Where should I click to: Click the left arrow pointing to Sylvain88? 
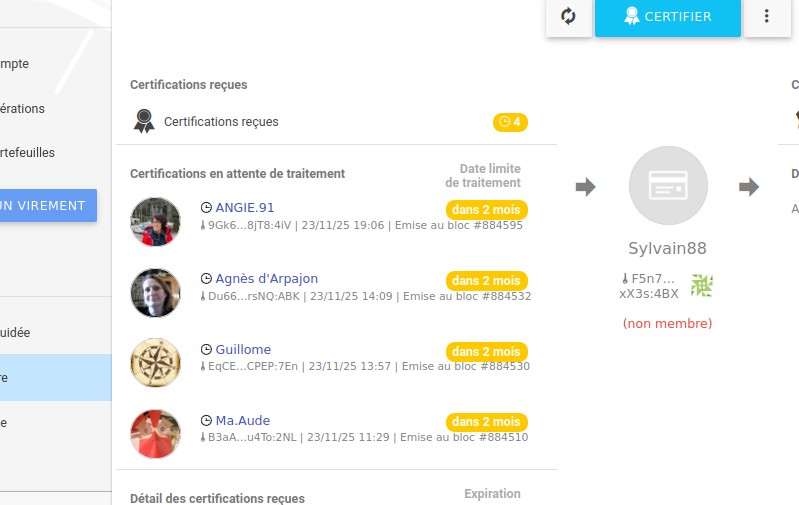(586, 187)
